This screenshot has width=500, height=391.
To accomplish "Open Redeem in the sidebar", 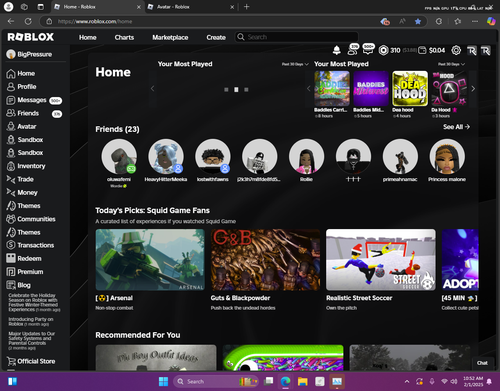I will pyautogui.click(x=24, y=258).
